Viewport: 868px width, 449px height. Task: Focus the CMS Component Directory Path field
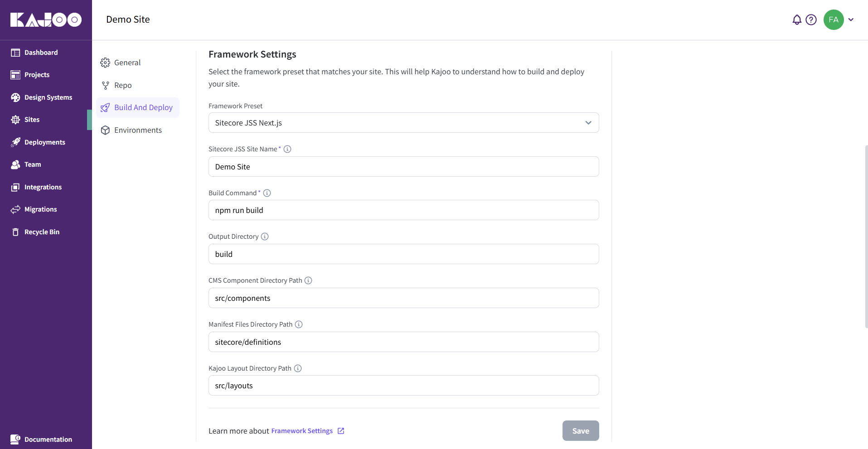tap(403, 298)
